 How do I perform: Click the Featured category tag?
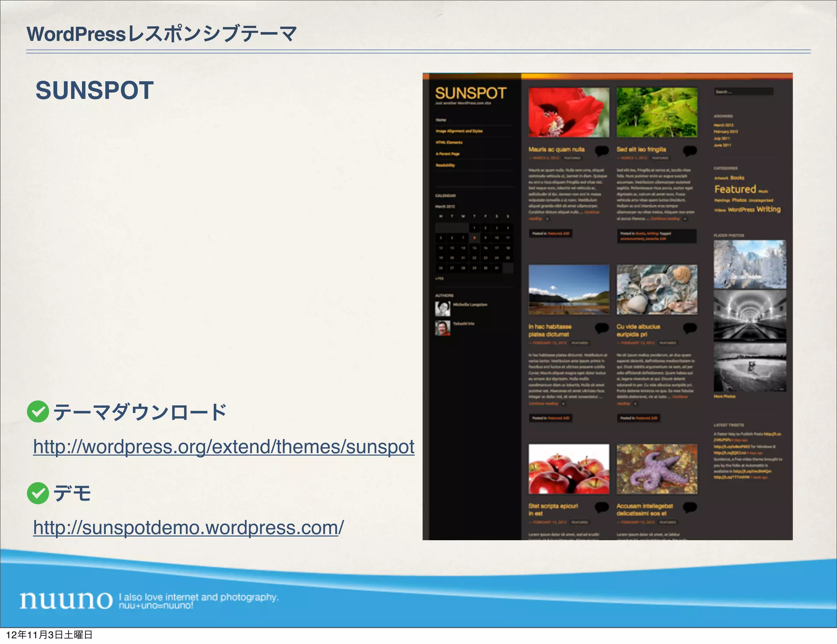point(735,189)
